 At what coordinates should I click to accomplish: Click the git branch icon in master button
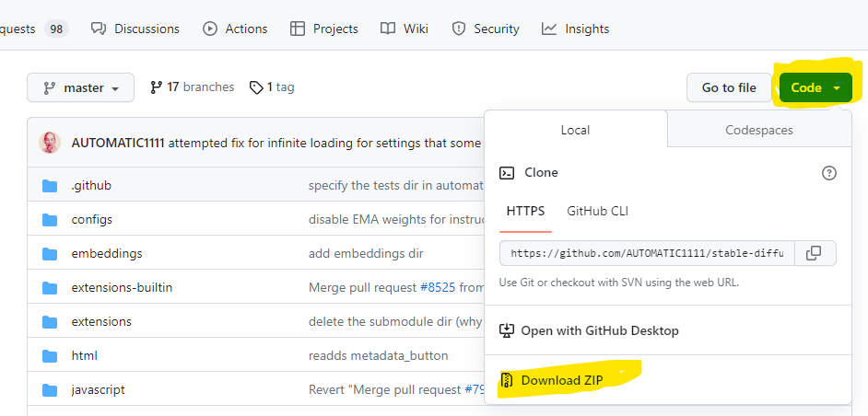pos(49,88)
